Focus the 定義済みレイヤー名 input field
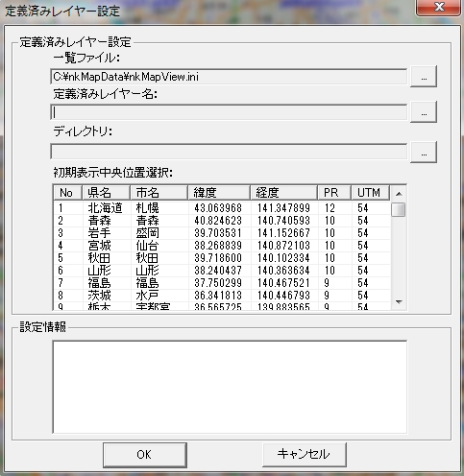This screenshot has height=476, width=464. click(229, 112)
